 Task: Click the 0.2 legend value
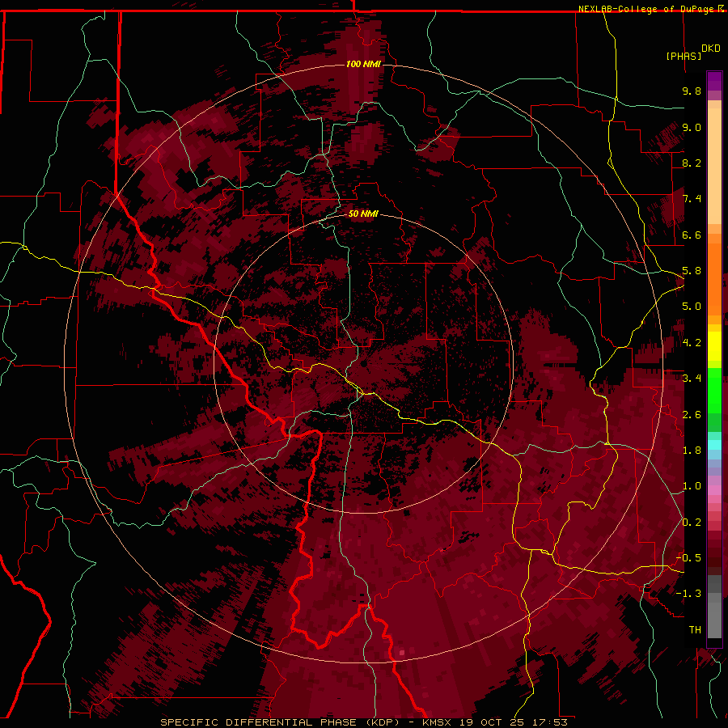tap(692, 523)
